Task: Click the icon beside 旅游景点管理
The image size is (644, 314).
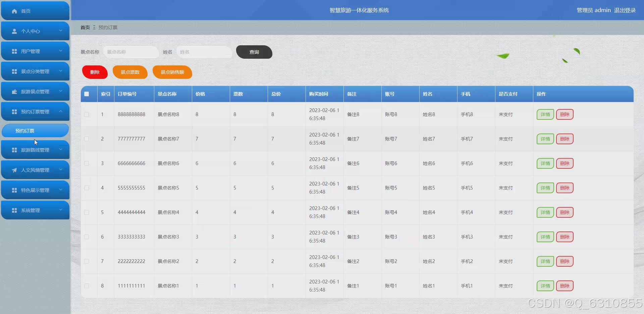Action: tap(14, 92)
